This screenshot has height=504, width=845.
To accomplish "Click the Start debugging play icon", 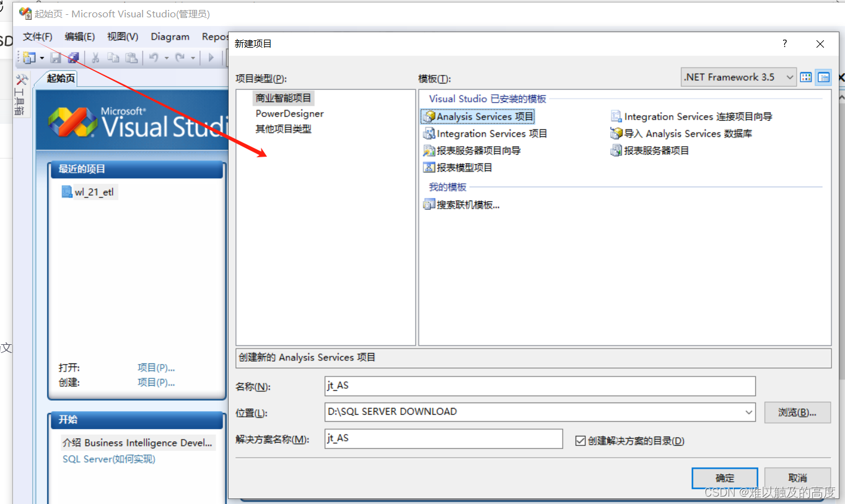I will pyautogui.click(x=211, y=58).
